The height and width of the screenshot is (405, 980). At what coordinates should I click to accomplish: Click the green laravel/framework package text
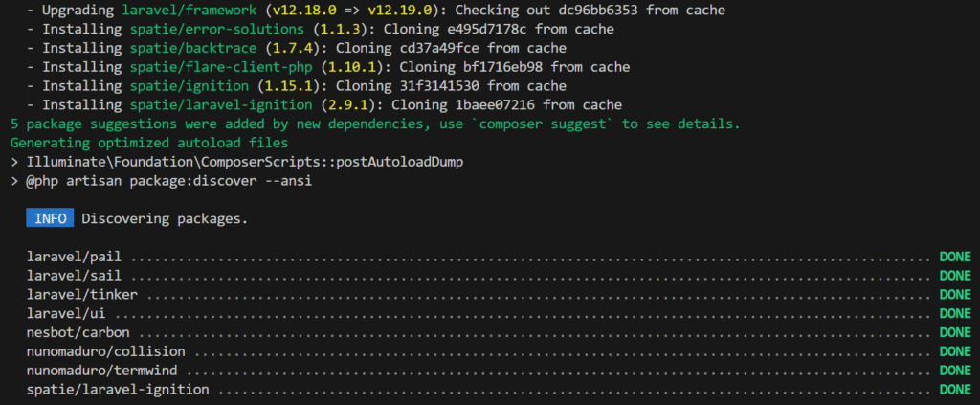point(184,11)
